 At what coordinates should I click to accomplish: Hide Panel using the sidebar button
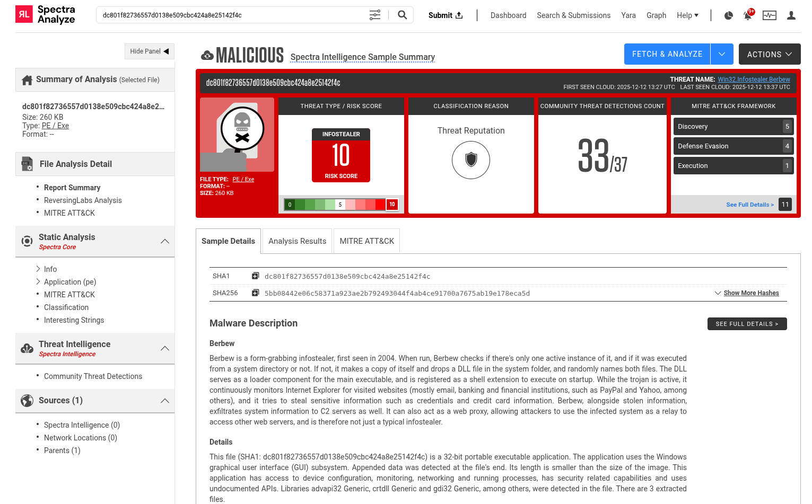[149, 51]
